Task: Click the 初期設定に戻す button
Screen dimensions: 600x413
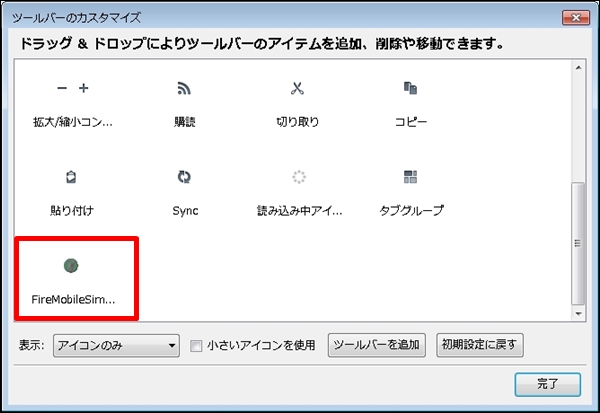Action: [x=479, y=345]
